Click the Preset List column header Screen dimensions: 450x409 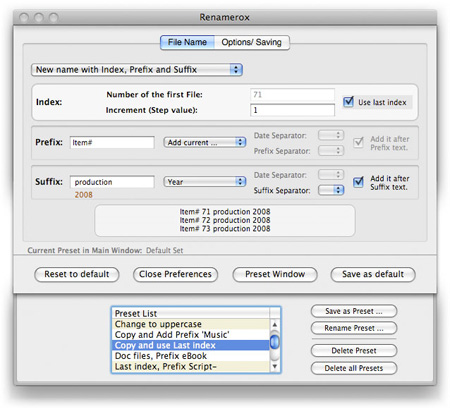pyautogui.click(x=190, y=313)
